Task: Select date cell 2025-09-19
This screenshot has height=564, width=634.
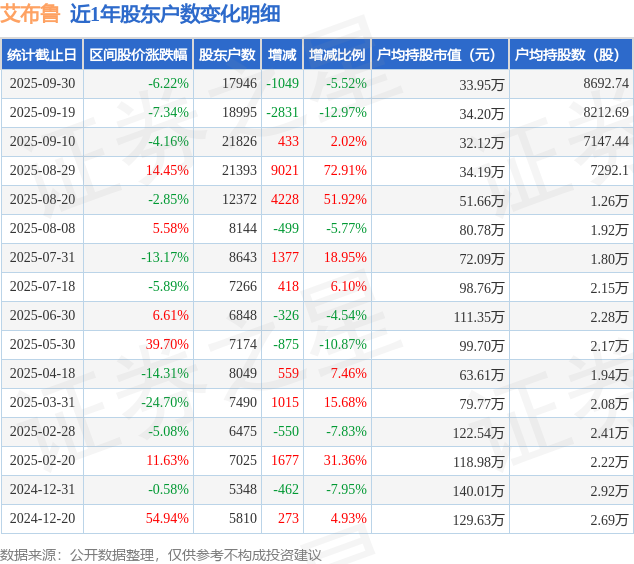Action: [42, 112]
